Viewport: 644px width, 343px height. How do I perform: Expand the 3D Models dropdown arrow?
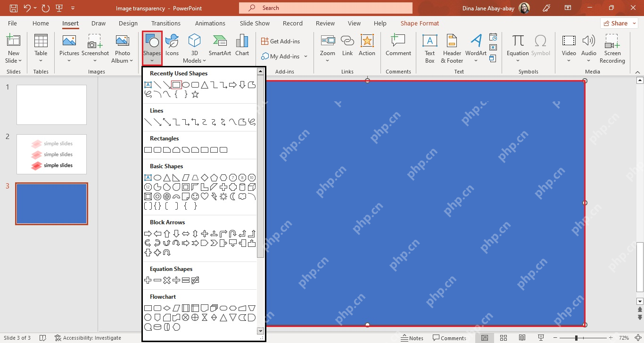click(x=204, y=61)
